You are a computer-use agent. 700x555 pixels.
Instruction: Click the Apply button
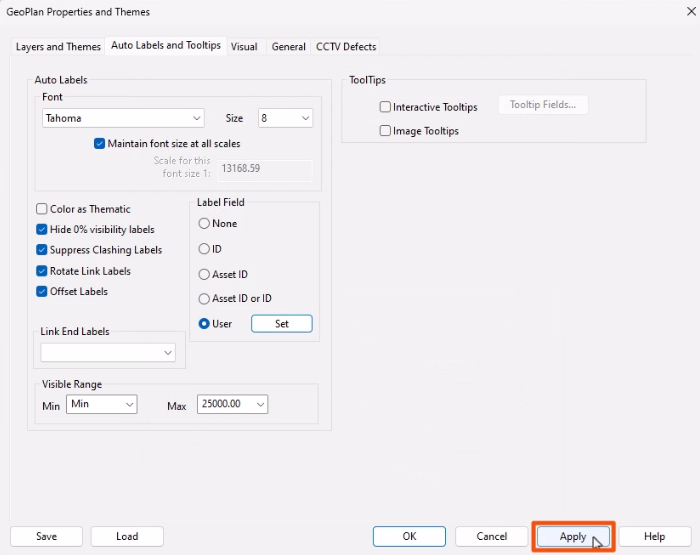(573, 536)
